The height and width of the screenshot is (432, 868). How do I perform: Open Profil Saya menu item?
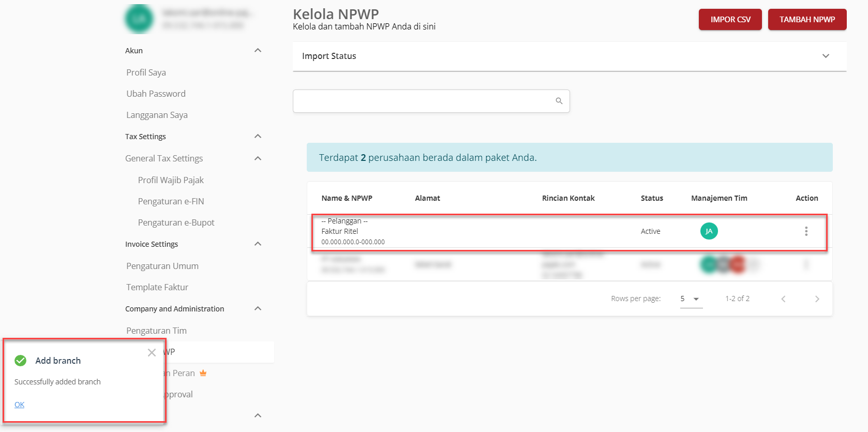coord(146,72)
